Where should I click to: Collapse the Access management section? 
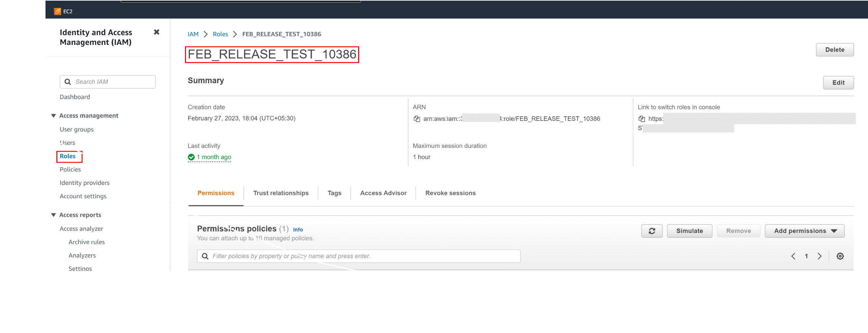(53, 116)
